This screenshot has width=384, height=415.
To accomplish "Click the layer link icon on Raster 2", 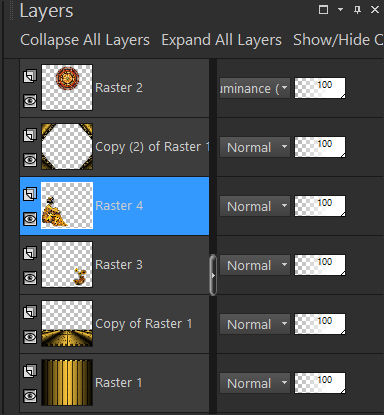I will (x=30, y=76).
